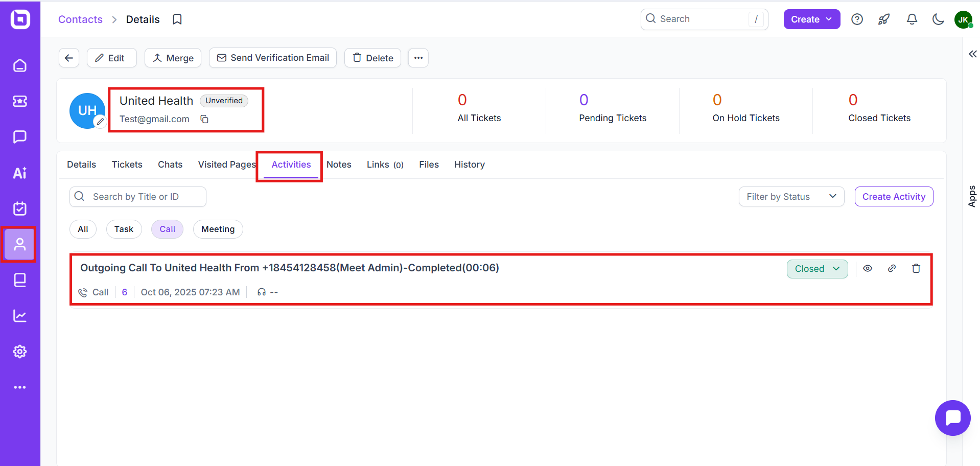Open the Reports chart icon in sidebar
This screenshot has height=466, width=980.
coord(20,316)
